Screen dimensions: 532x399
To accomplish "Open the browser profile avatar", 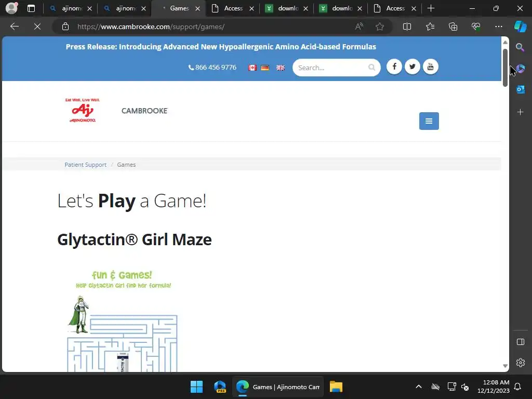I will tap(11, 8).
